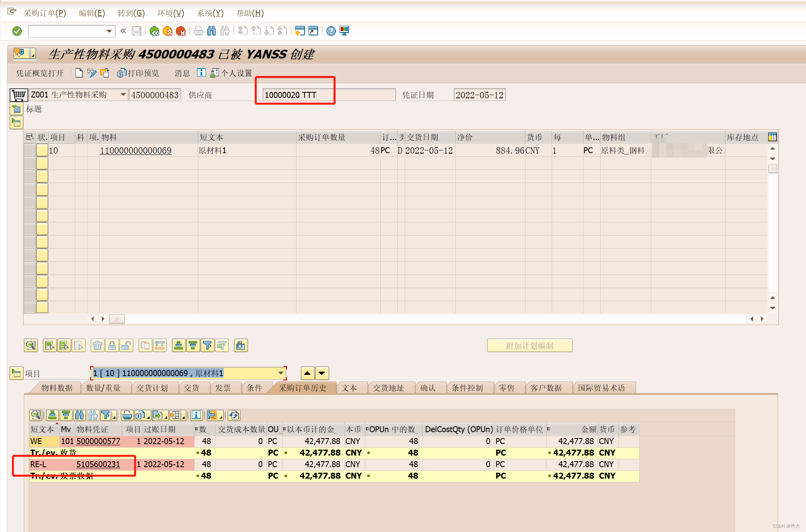
Task: Click the table column configuration icon
Action: 772,137
